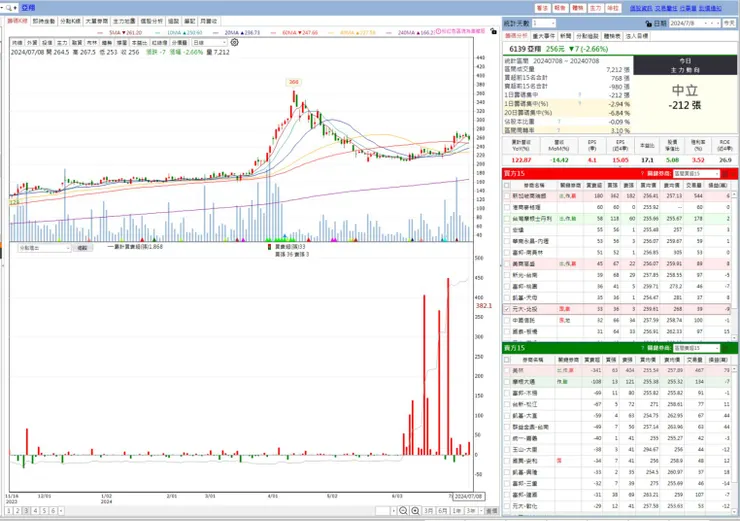Open the chart settings gear icon

tap(235, 42)
